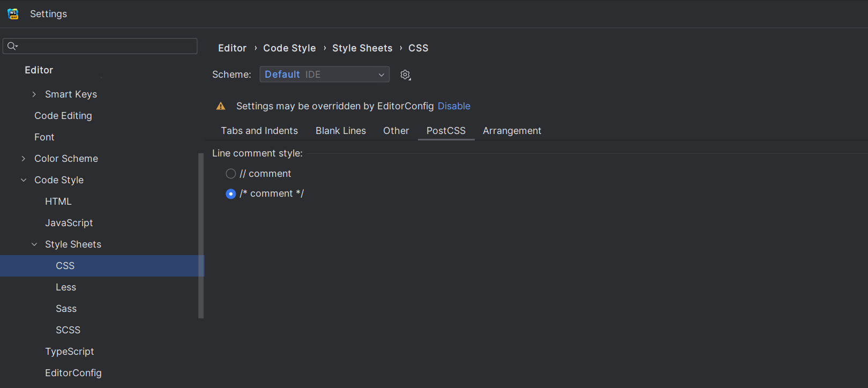
Task: Open HTML code style settings
Action: tap(58, 202)
